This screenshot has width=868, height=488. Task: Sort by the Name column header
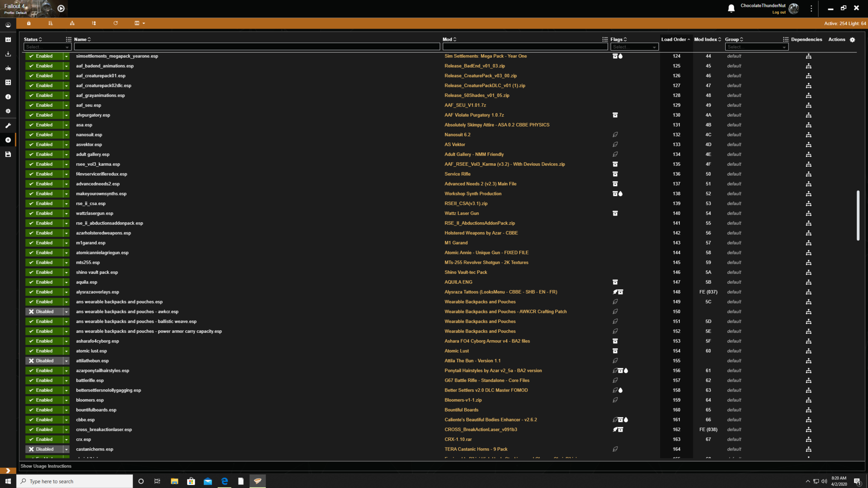coord(82,39)
